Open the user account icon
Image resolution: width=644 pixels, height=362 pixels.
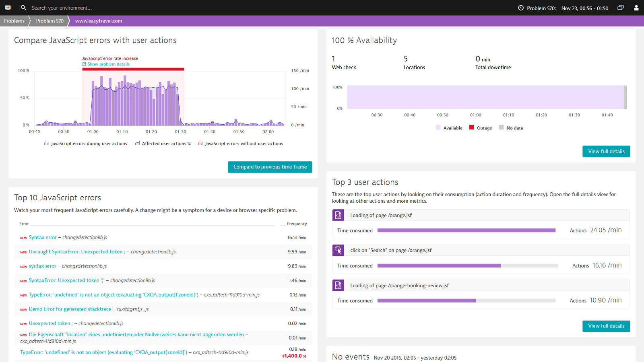pyautogui.click(x=636, y=8)
